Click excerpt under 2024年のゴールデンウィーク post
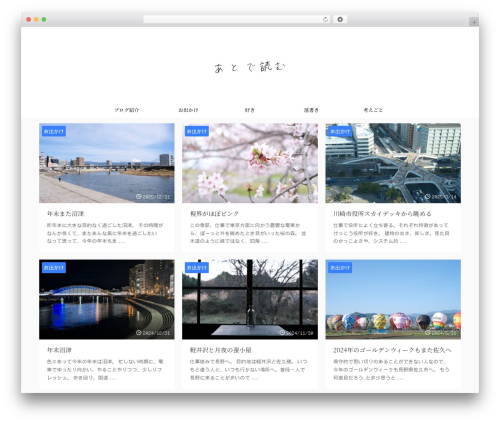This screenshot has width=500, height=423. (x=391, y=370)
